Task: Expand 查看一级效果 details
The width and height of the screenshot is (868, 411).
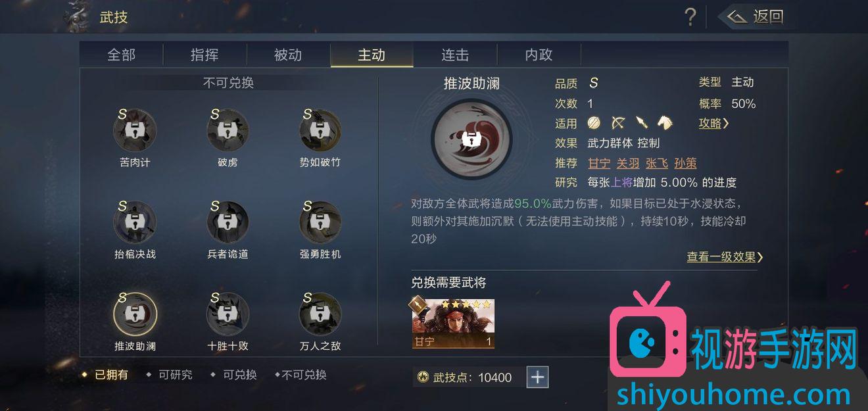Action: point(725,257)
